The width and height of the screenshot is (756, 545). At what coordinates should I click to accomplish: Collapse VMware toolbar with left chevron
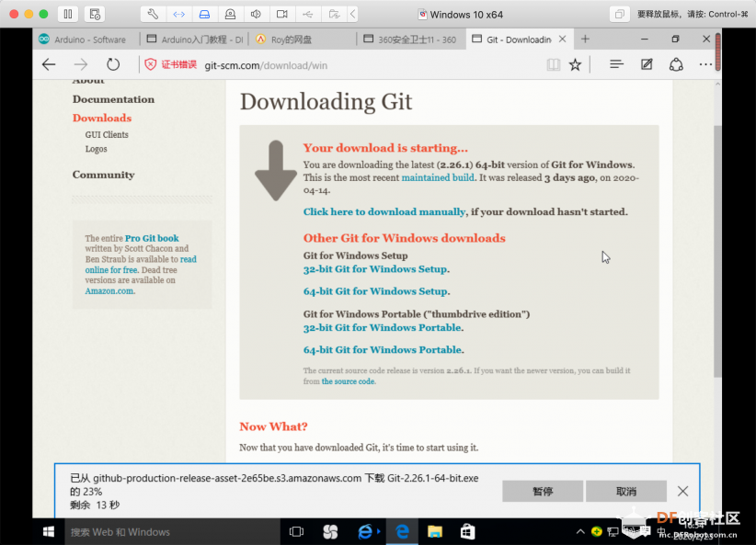tap(353, 14)
